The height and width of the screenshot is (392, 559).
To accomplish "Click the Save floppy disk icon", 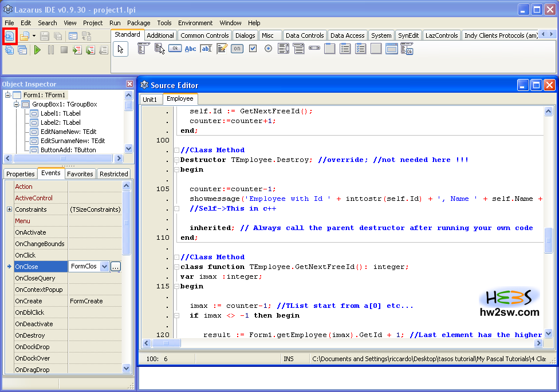I will pos(45,36).
